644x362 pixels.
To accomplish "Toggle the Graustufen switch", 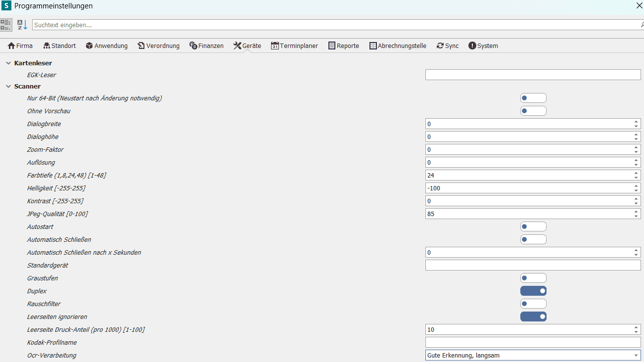I will pyautogui.click(x=533, y=278).
